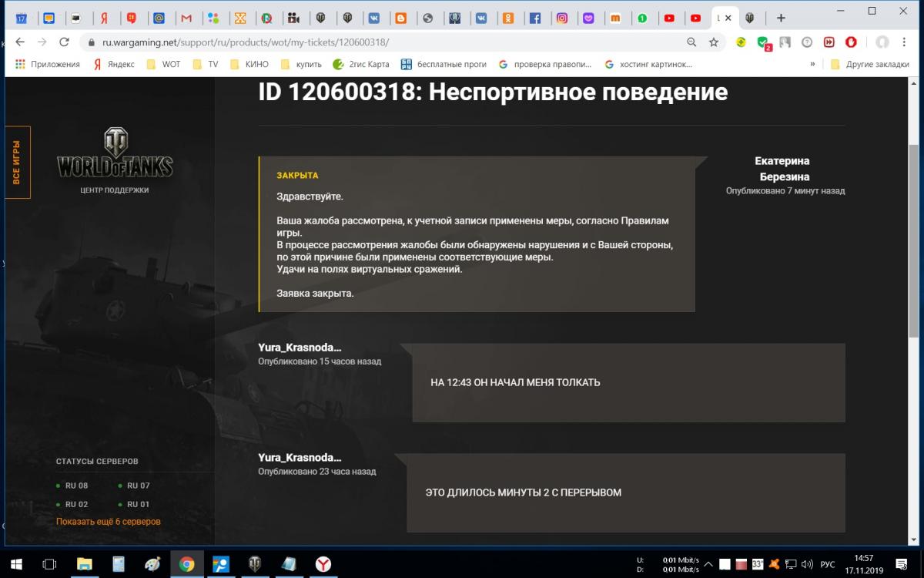Screen dimensions: 924x578
Task: Open the Приложения apps shortcut
Action: pos(48,65)
